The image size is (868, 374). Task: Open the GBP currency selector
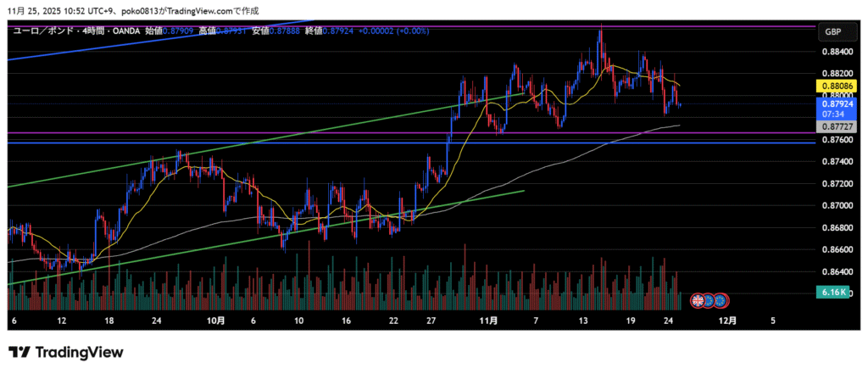835,31
